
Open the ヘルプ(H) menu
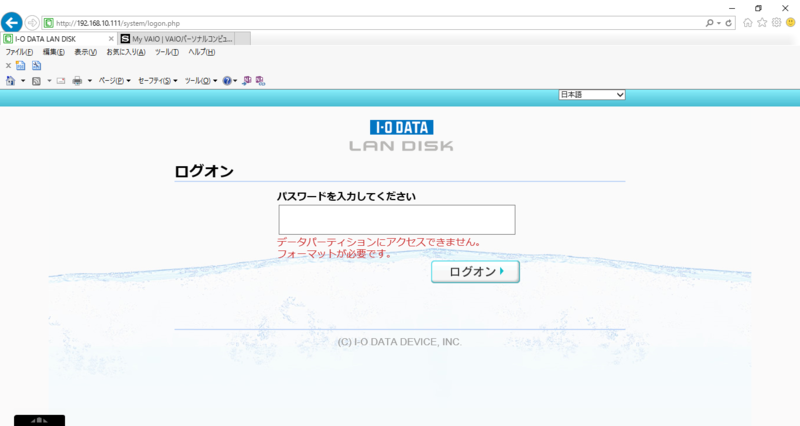(202, 52)
